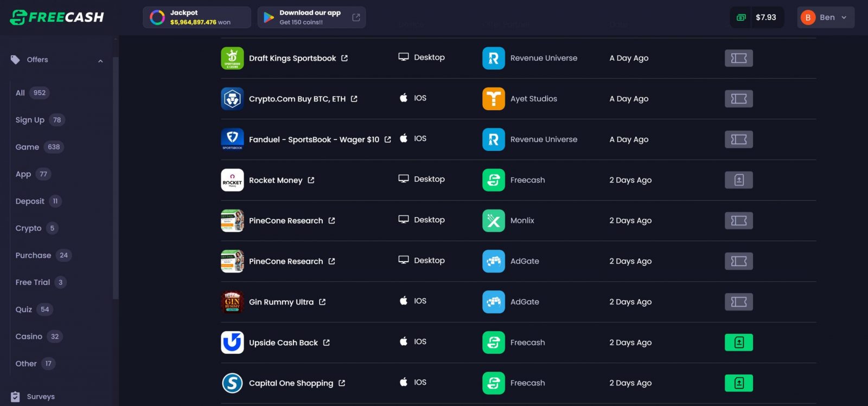This screenshot has height=406, width=868.
Task: Open the external link for PineCone Research via AdGate
Action: coord(331,262)
